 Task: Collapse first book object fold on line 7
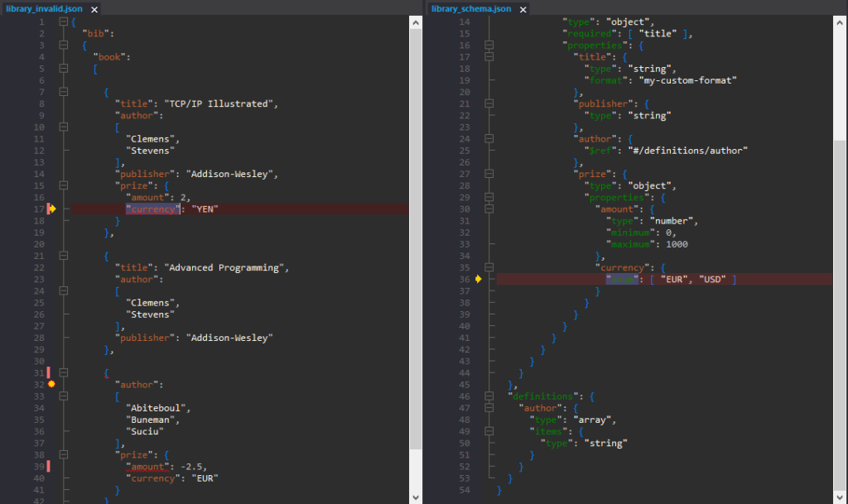pyautogui.click(x=63, y=92)
